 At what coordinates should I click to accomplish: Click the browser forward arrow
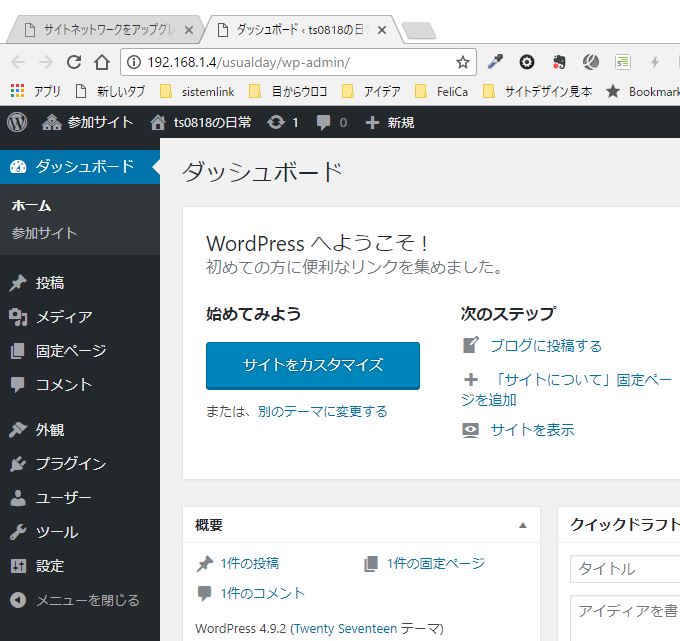[x=46, y=62]
